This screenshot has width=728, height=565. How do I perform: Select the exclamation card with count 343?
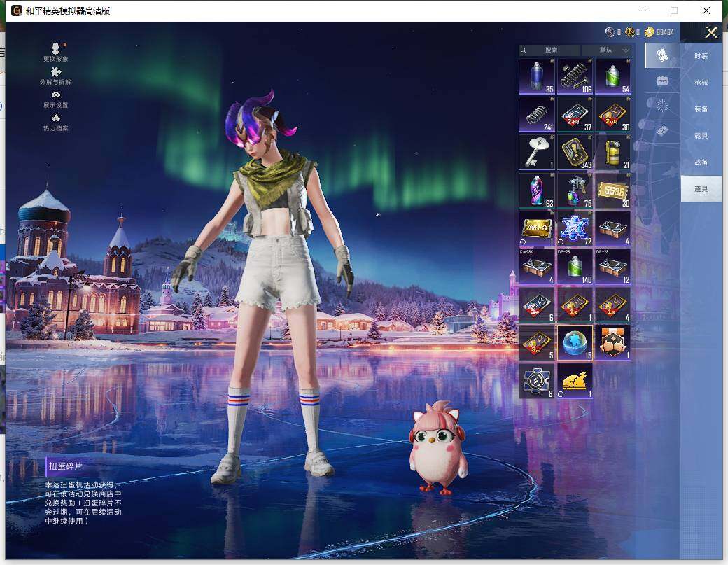[575, 152]
